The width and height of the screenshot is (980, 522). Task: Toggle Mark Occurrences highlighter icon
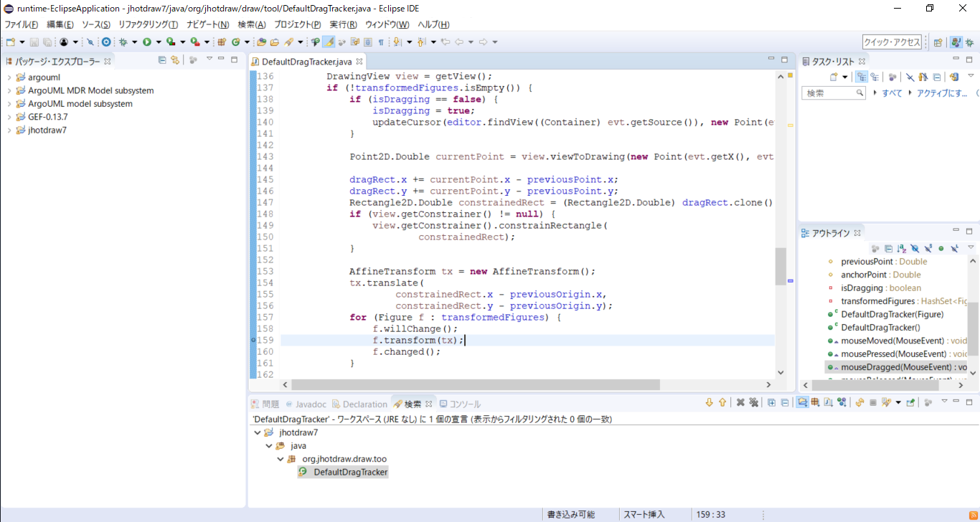pyautogui.click(x=329, y=42)
